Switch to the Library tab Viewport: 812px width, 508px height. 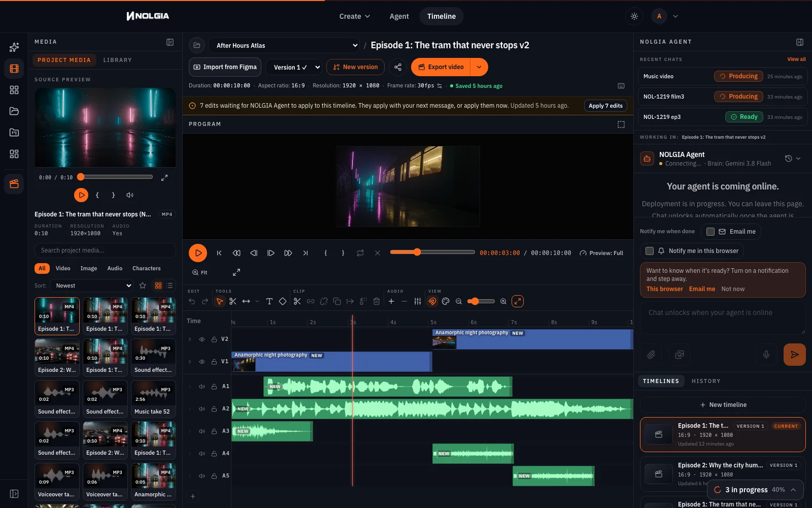(118, 60)
